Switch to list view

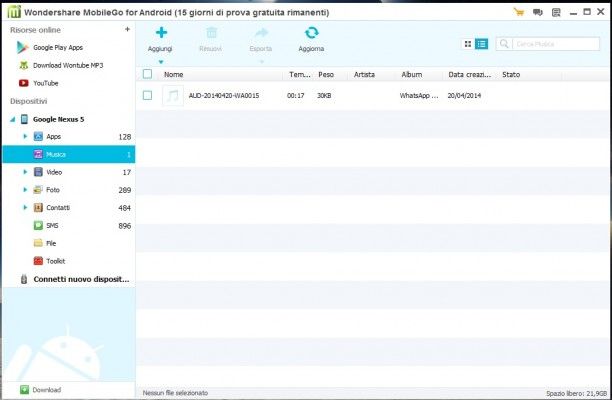click(x=482, y=44)
